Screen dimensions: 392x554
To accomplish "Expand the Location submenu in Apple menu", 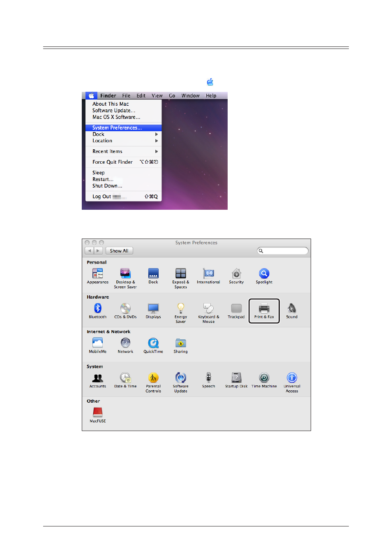I will point(123,141).
